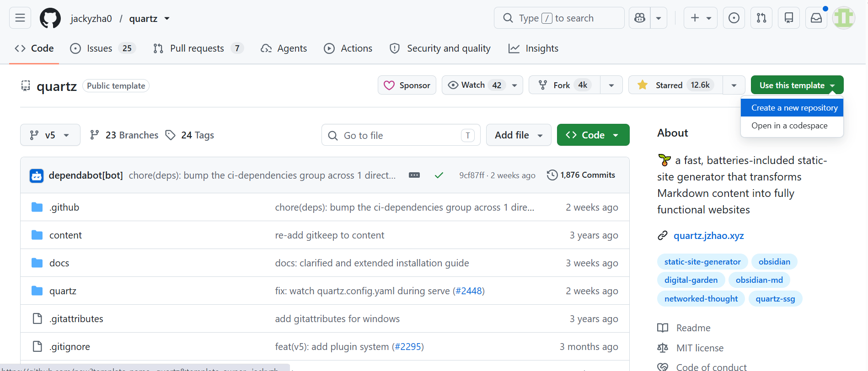Open pull request #2448 link
868x371 pixels.
pos(469,291)
